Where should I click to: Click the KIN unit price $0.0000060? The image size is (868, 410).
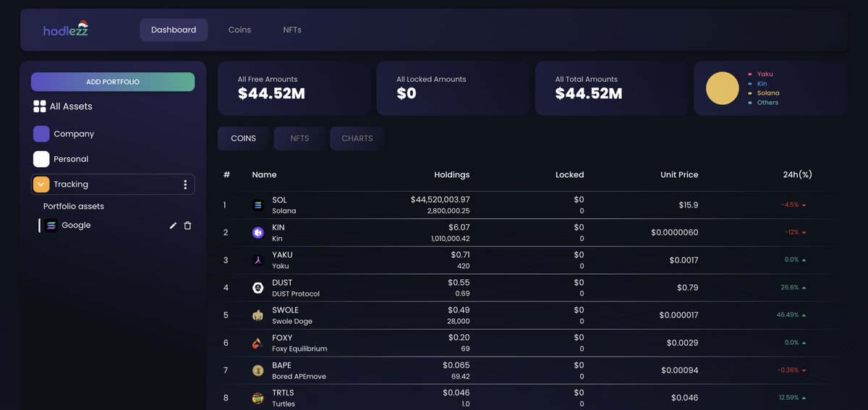[674, 233]
